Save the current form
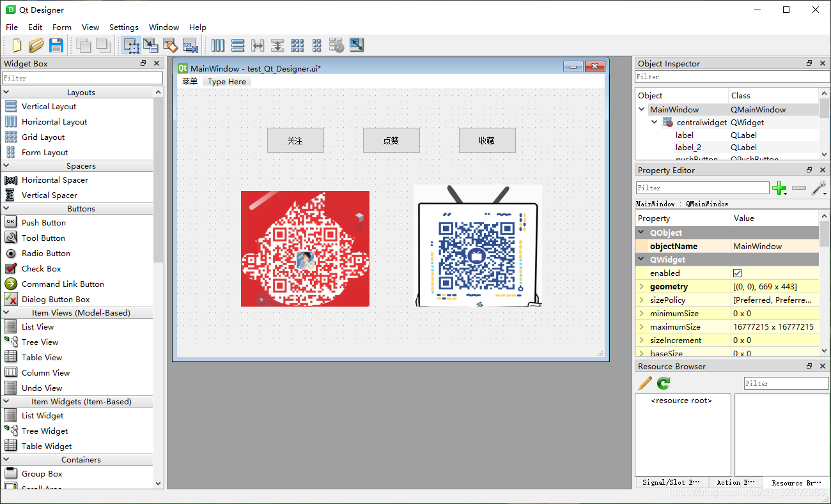831x504 pixels. coord(56,45)
